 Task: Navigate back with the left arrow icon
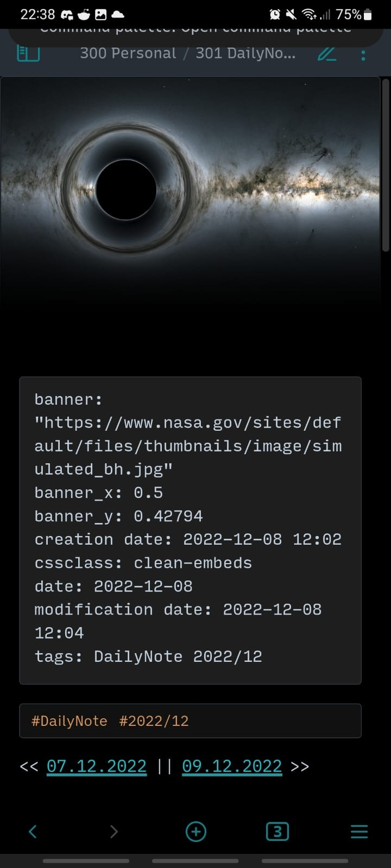[x=32, y=831]
